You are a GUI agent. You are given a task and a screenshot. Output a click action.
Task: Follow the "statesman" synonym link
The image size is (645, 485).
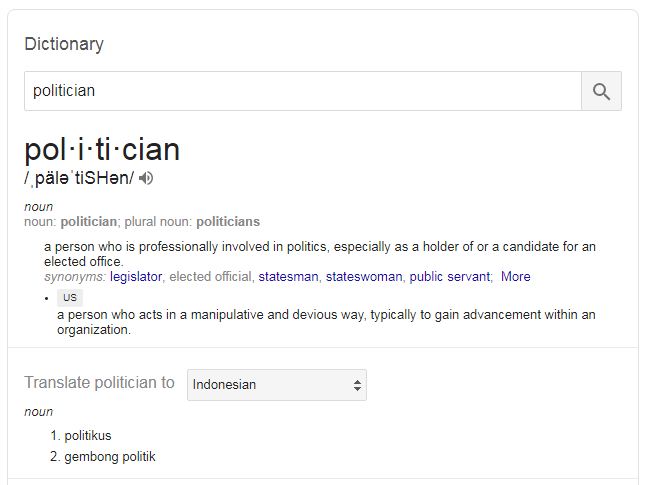[288, 277]
